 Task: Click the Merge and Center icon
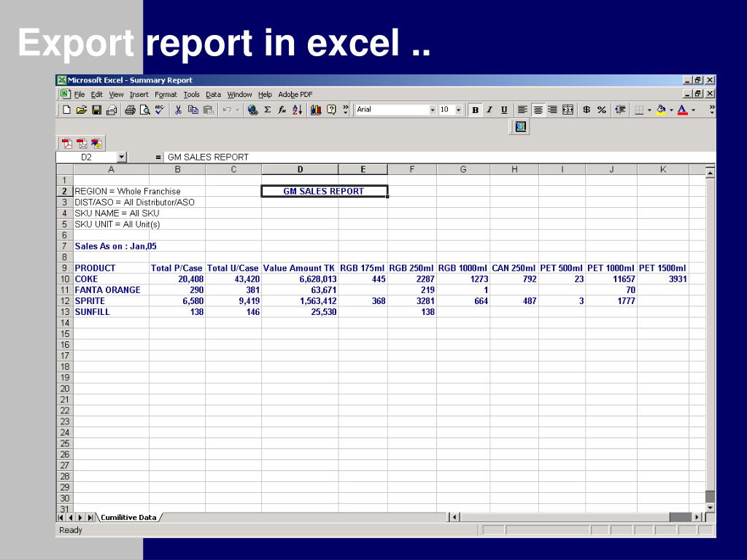[568, 110]
